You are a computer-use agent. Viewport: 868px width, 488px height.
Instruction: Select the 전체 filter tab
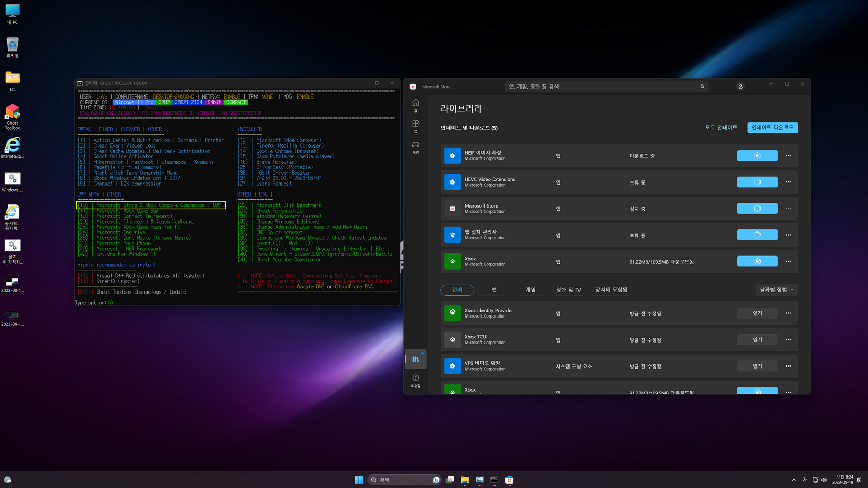point(457,290)
